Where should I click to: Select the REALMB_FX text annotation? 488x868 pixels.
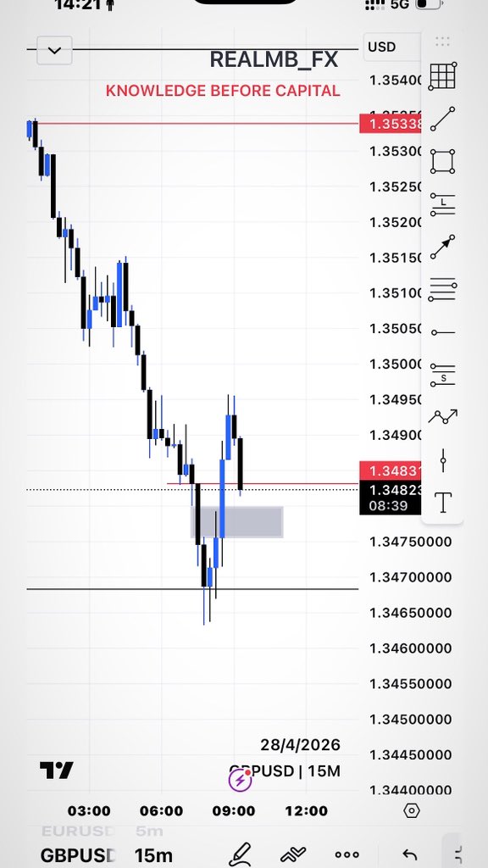click(274, 59)
